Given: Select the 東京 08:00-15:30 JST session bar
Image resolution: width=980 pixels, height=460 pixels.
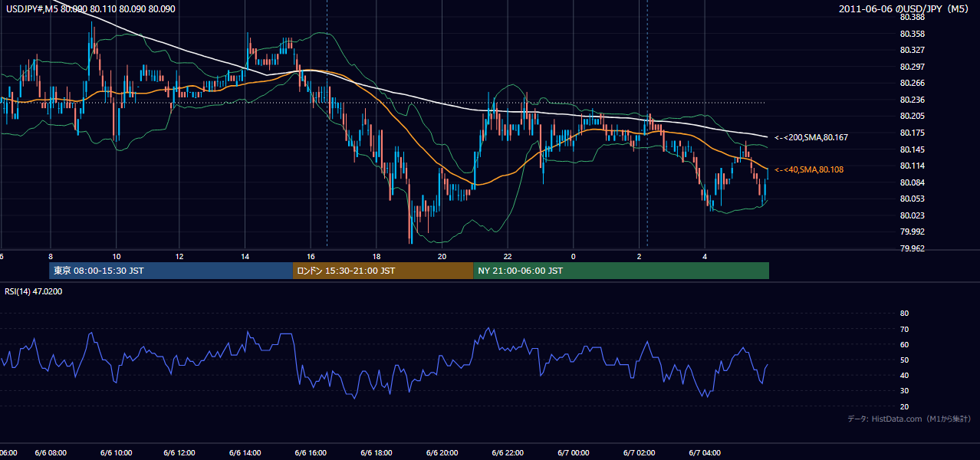Looking at the screenshot, I should point(171,271).
